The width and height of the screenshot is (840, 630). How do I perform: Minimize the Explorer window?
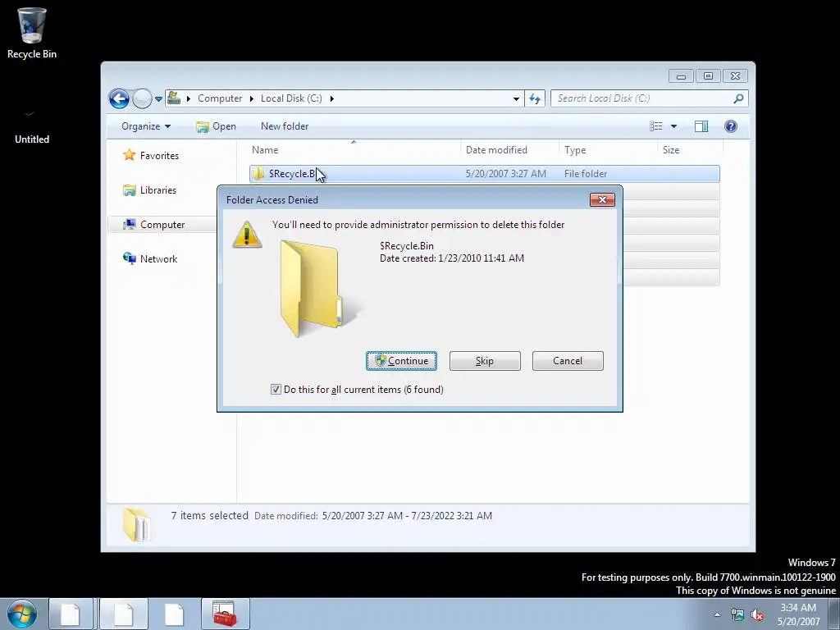tap(681, 76)
